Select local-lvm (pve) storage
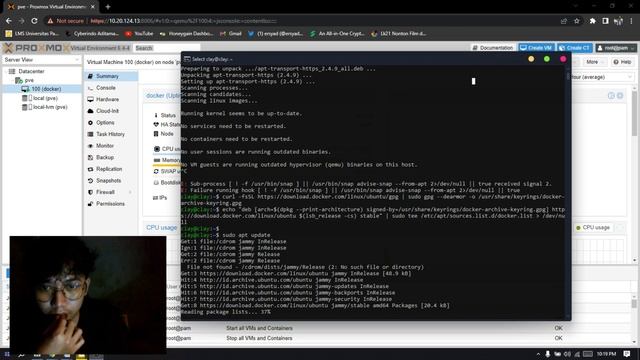 coord(50,107)
